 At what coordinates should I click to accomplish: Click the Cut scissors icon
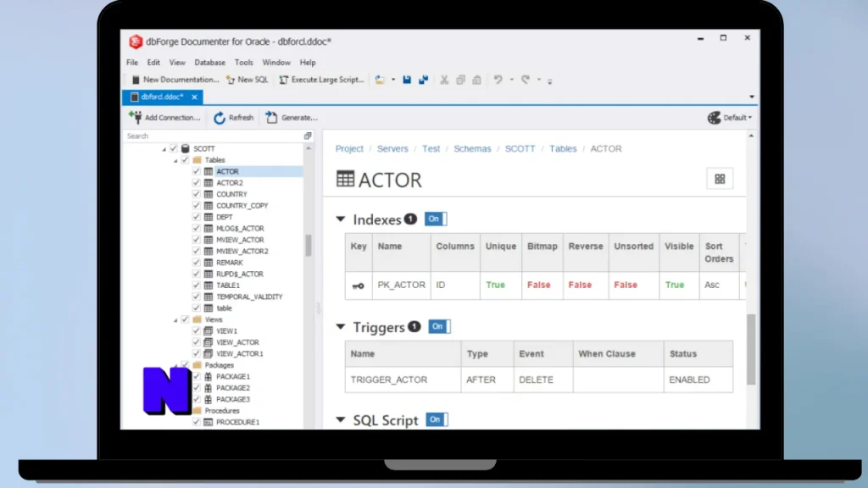pyautogui.click(x=444, y=80)
